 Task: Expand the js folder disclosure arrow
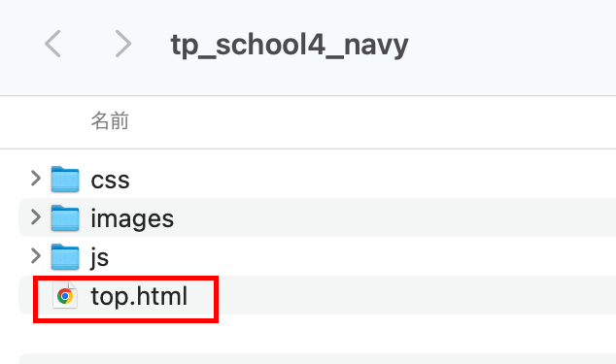[36, 256]
